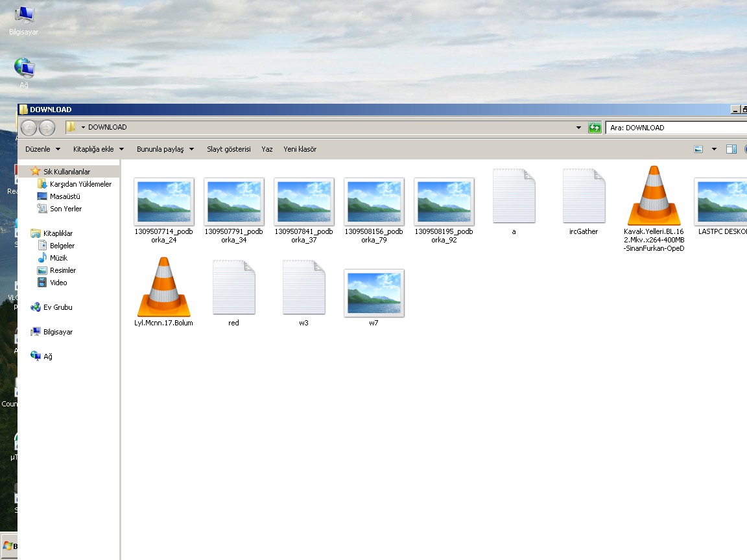Screen dimensions: 747x560
Task: Click the Ara: DOWNLOAD search field
Action: 674,128
